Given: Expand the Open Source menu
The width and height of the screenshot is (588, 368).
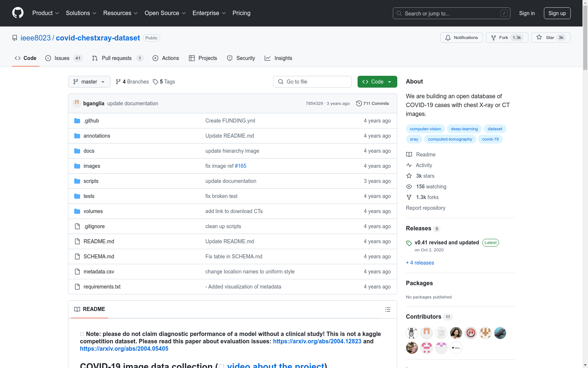Looking at the screenshot, I should pyautogui.click(x=165, y=13).
